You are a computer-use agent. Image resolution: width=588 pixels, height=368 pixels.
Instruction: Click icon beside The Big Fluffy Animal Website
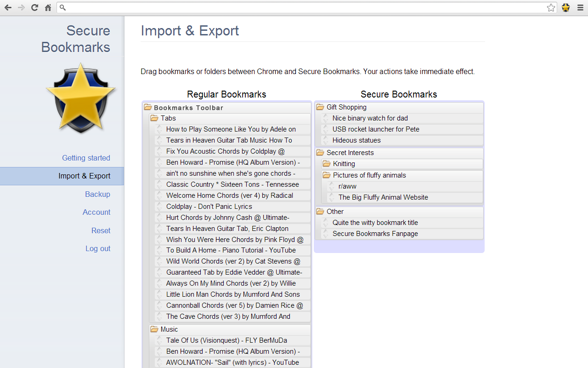332,197
